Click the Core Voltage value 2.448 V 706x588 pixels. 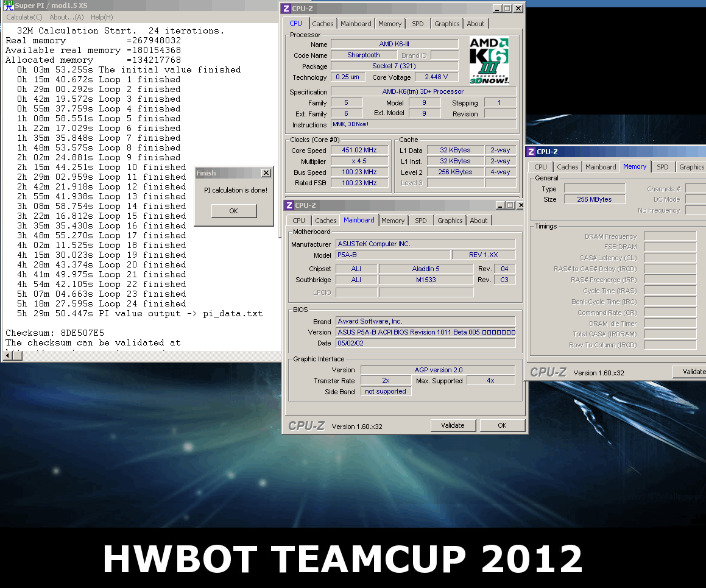pyautogui.click(x=436, y=77)
